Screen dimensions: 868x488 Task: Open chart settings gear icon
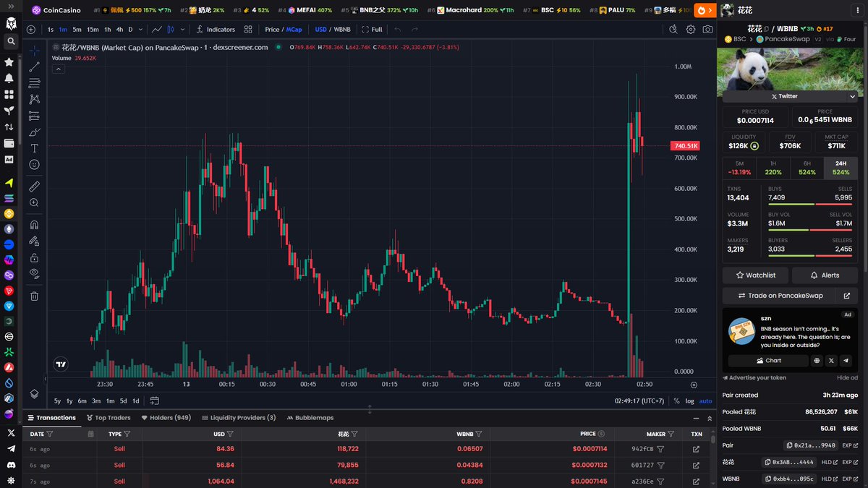pos(691,30)
